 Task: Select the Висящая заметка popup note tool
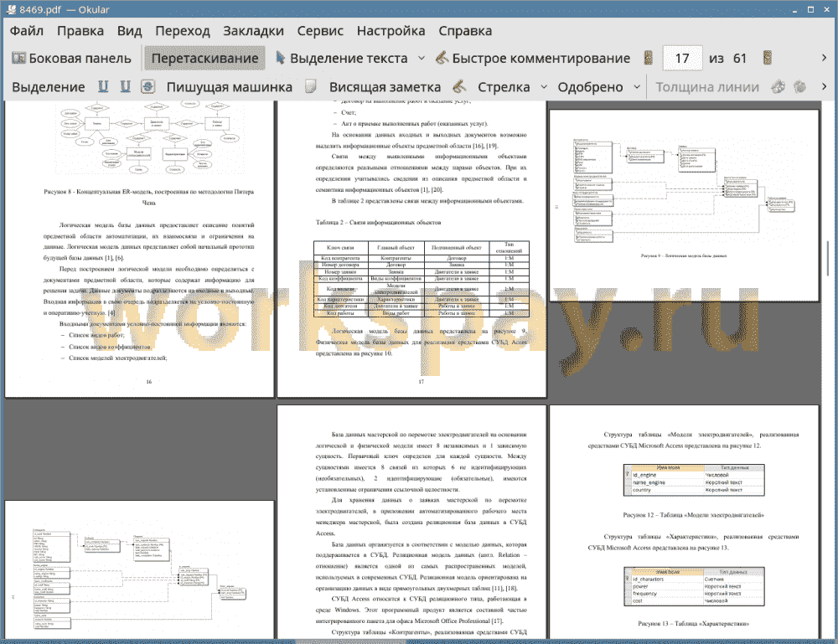(x=385, y=87)
